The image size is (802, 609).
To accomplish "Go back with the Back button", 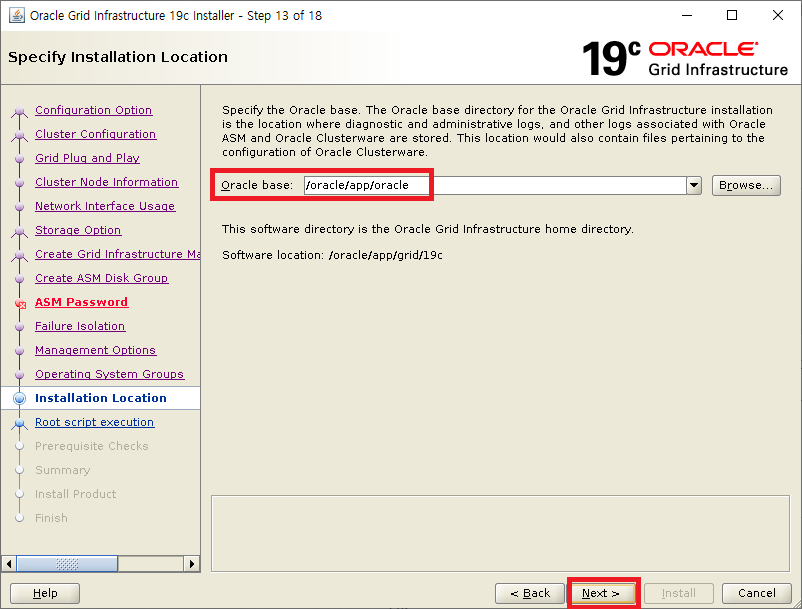I will (x=530, y=593).
